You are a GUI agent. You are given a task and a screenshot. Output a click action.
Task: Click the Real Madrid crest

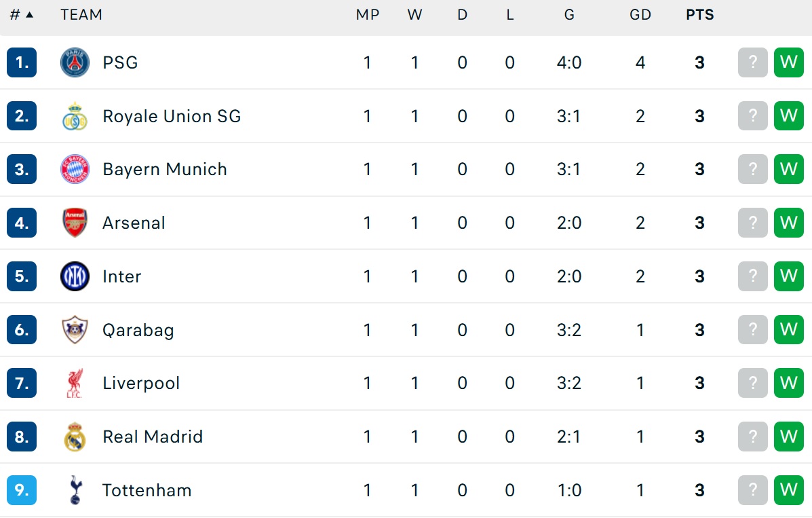75,437
